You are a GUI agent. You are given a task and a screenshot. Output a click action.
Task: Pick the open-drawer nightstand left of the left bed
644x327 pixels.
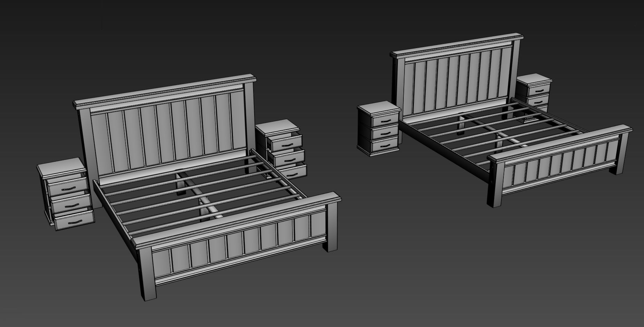tap(65, 193)
